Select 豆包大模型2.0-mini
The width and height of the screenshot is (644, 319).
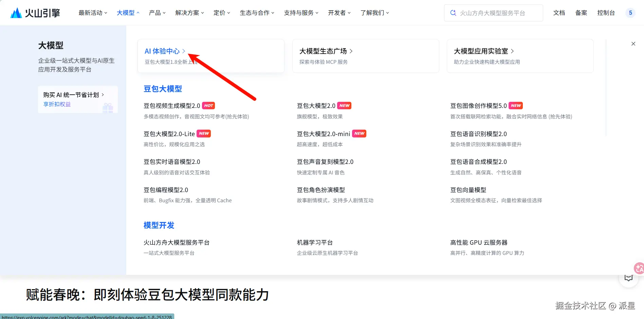[x=324, y=134]
